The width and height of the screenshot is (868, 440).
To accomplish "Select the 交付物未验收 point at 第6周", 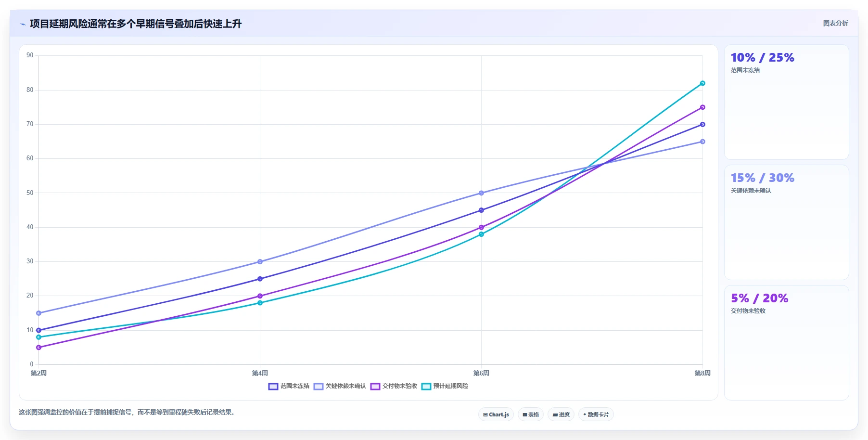I will click(x=481, y=227).
